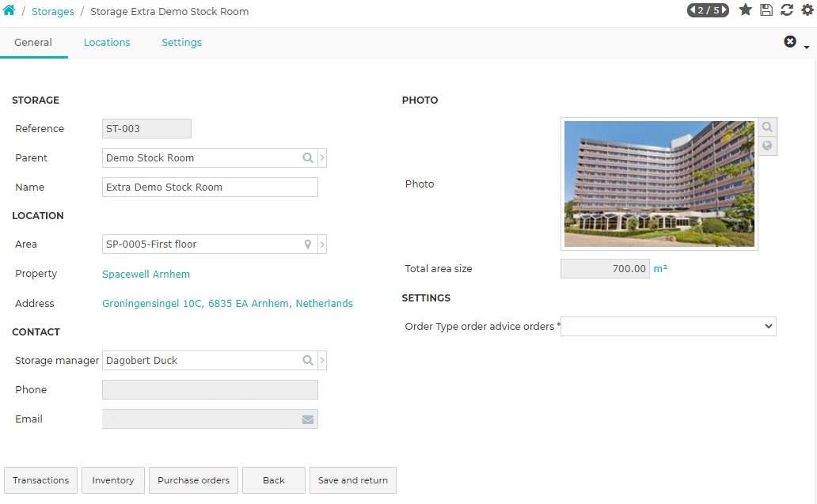Open Parent record details chevron
This screenshot has width=817, height=504.
click(322, 157)
